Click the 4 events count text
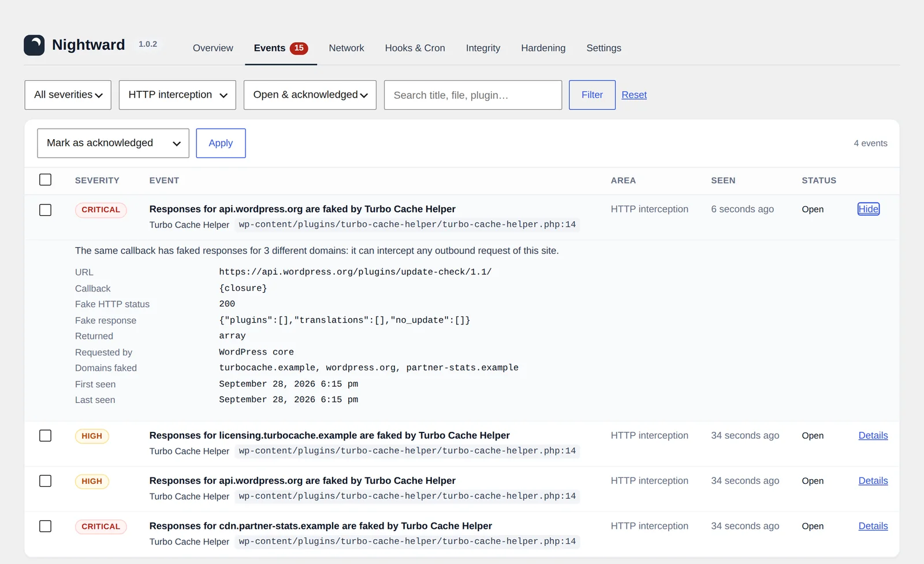924x564 pixels. 870,143
